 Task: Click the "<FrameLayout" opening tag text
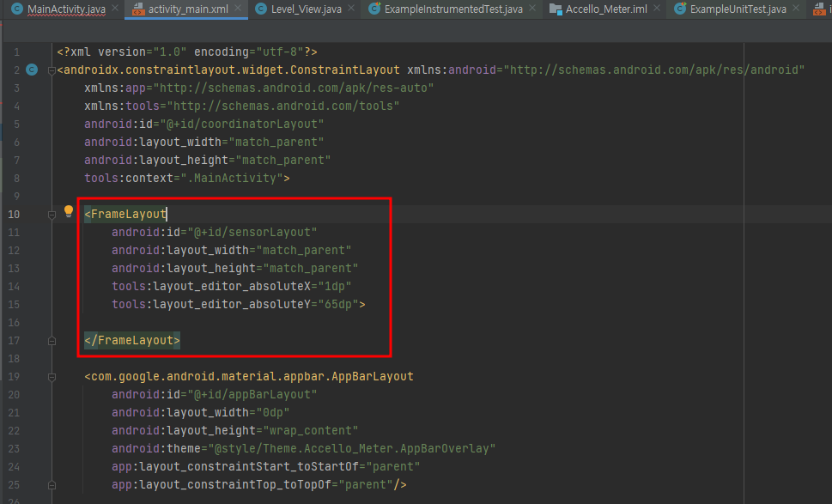pyautogui.click(x=125, y=214)
